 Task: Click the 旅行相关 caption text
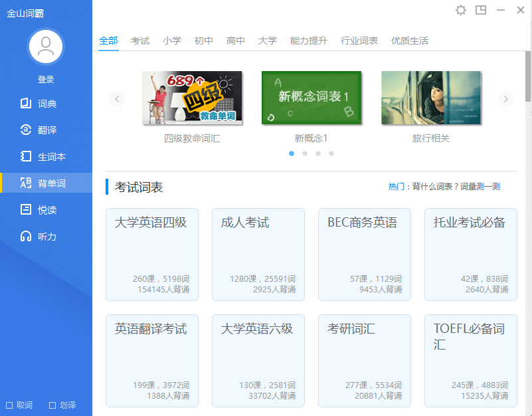tap(431, 138)
